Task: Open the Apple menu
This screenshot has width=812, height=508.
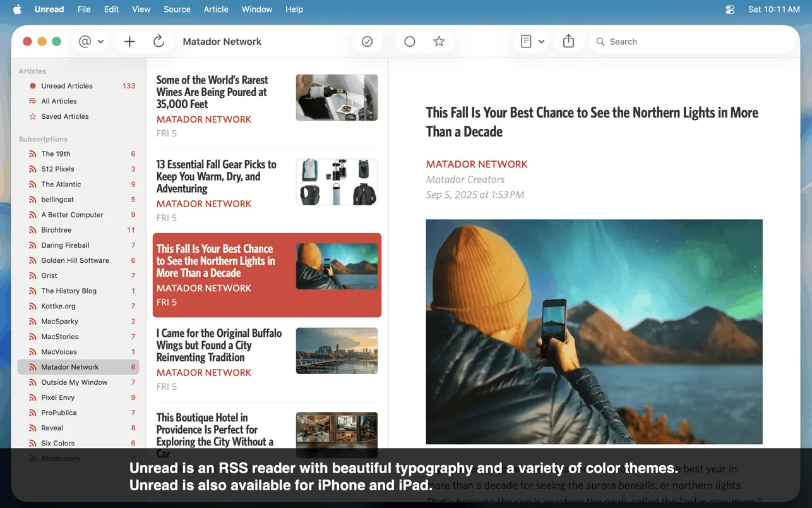Action: pos(17,9)
